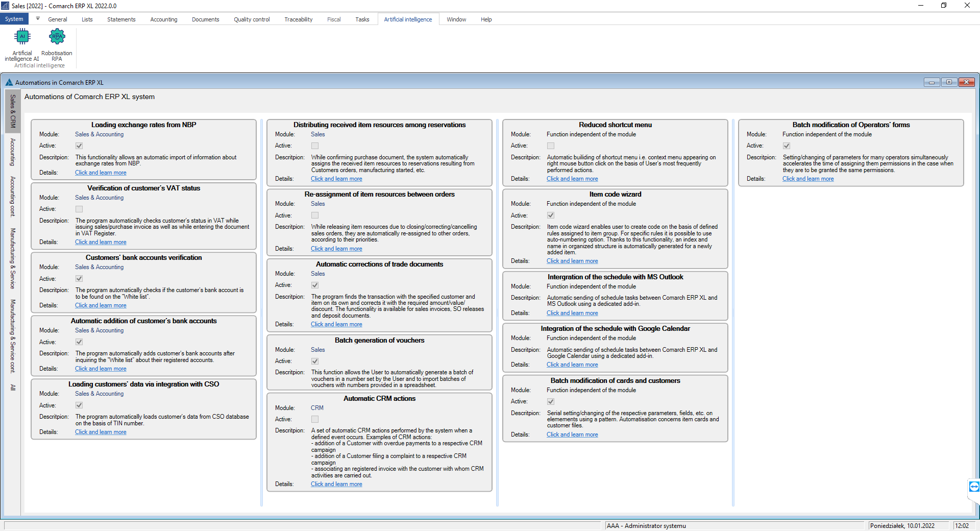980x531 pixels.
Task: Select the Manufacturing & Service cont. side tab
Action: 13,336
